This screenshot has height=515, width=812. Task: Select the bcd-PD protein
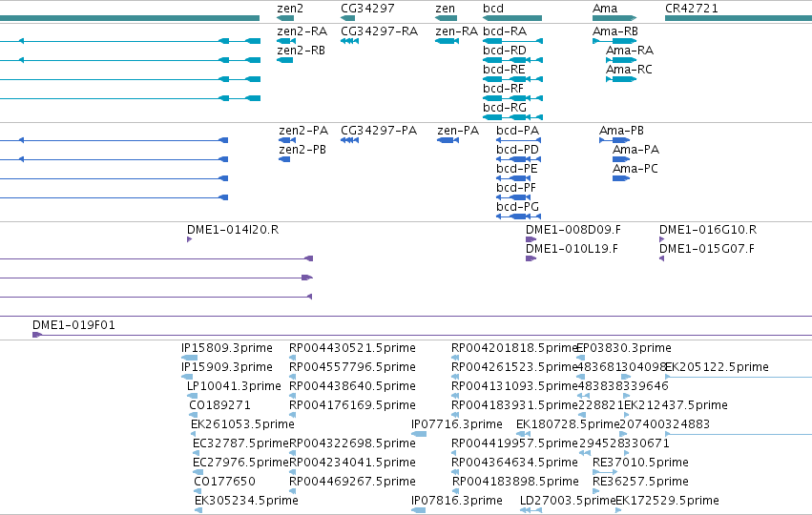coord(517,150)
